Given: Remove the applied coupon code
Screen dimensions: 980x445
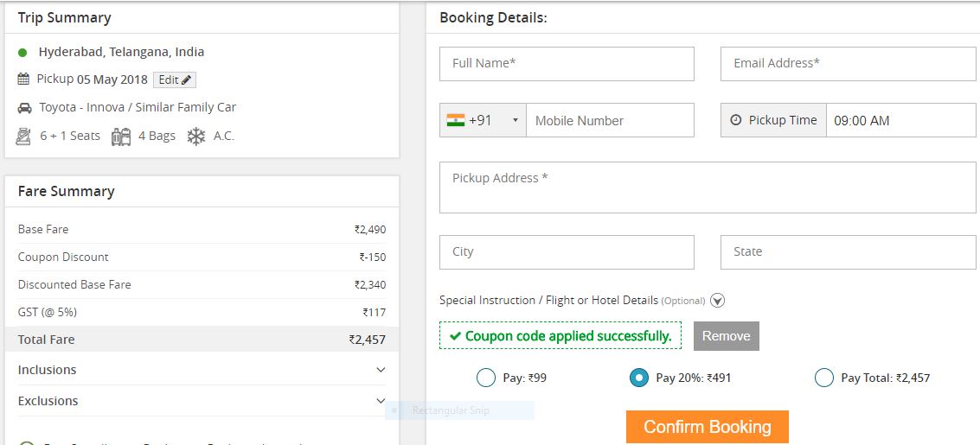Looking at the screenshot, I should tap(726, 336).
